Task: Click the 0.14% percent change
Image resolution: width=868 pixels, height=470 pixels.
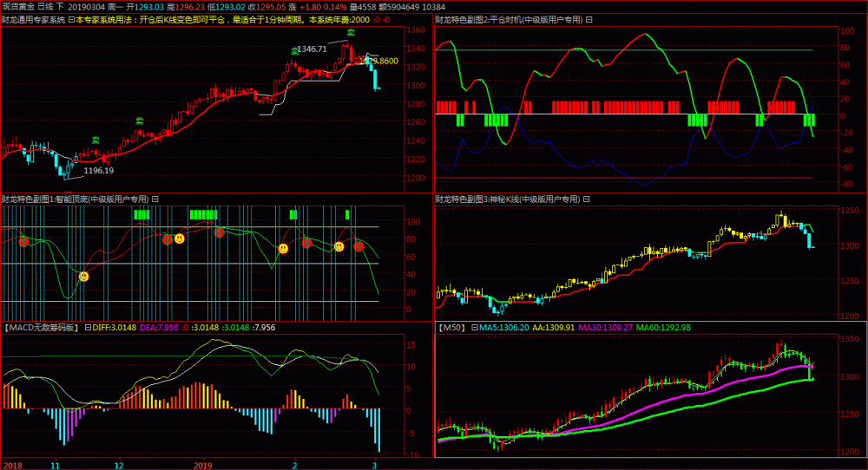Action: coord(336,7)
